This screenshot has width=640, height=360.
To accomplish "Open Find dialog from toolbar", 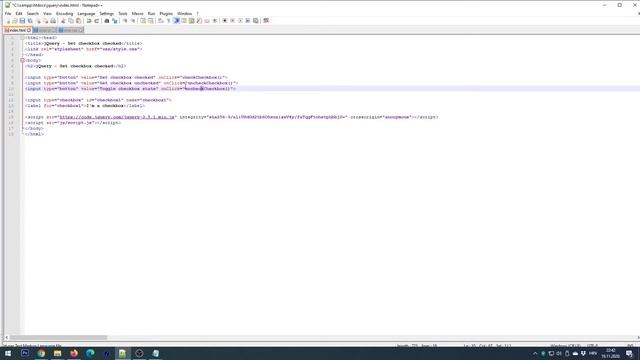I will tap(107, 21).
